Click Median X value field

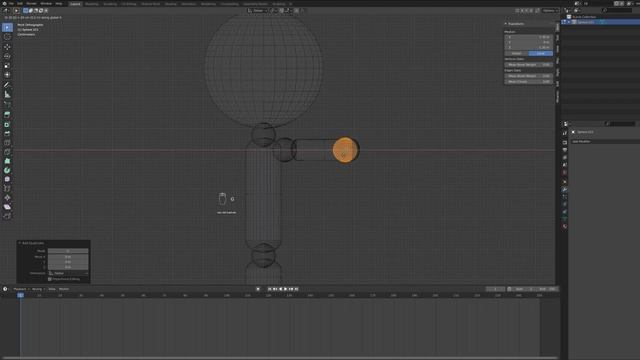coord(529,37)
